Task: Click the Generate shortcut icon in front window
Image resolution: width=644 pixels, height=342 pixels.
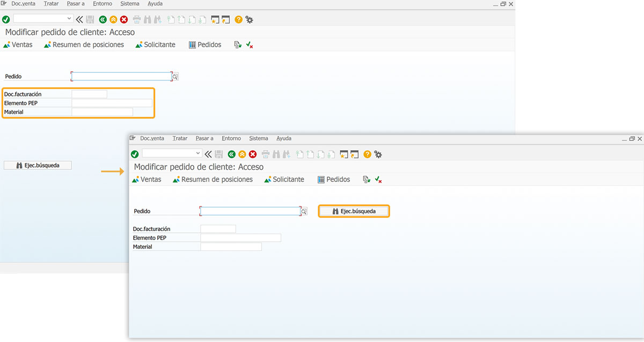Action: [x=354, y=154]
